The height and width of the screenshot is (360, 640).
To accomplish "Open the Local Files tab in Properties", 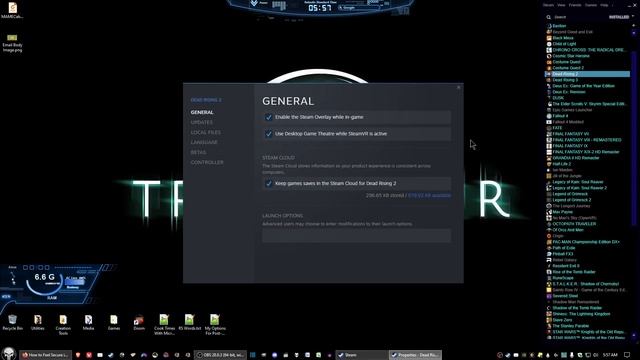I will tap(206, 132).
